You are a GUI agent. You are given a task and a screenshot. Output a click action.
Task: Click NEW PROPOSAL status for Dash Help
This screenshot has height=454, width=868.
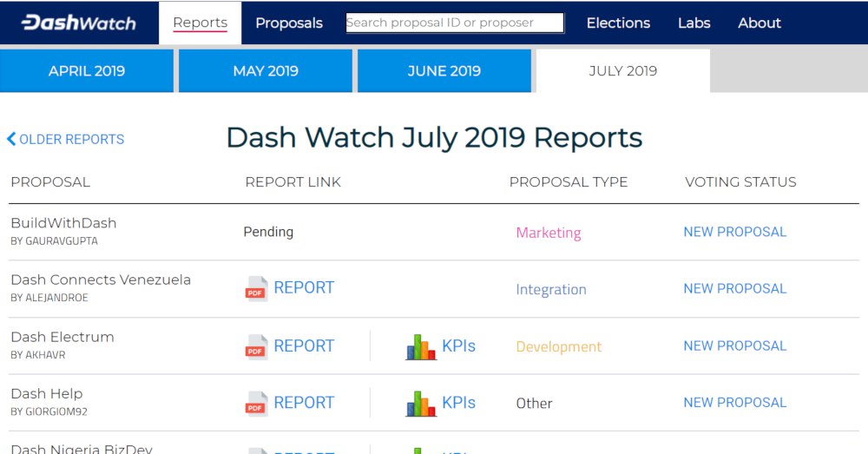pyautogui.click(x=734, y=403)
